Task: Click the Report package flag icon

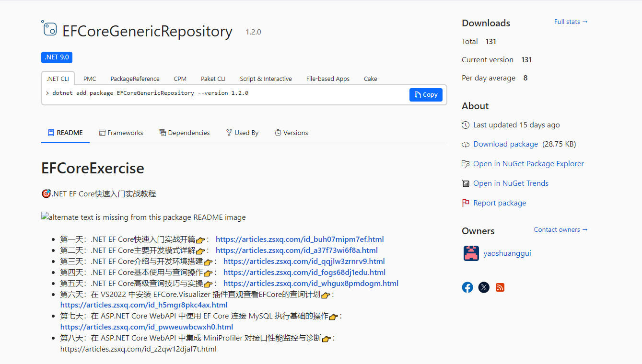Action: pos(466,203)
